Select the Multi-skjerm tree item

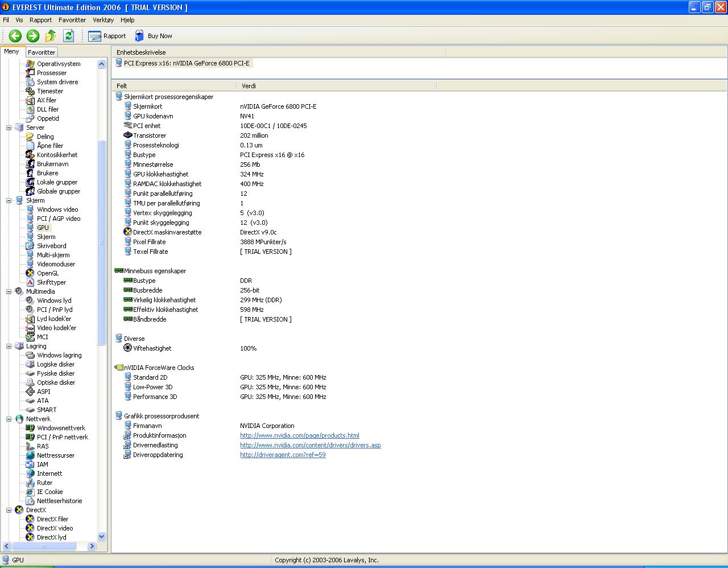tap(53, 255)
